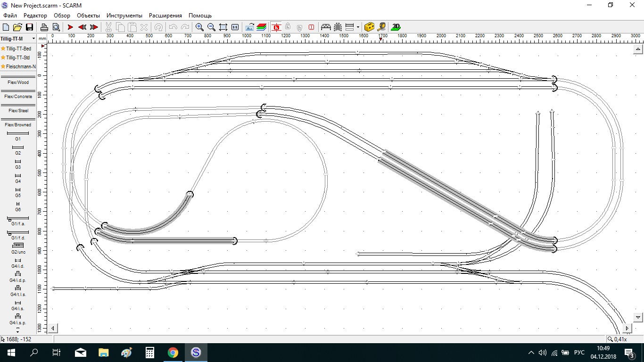Open the measuring tape tool
The width and height of the screenshot is (644, 362).
(381, 27)
